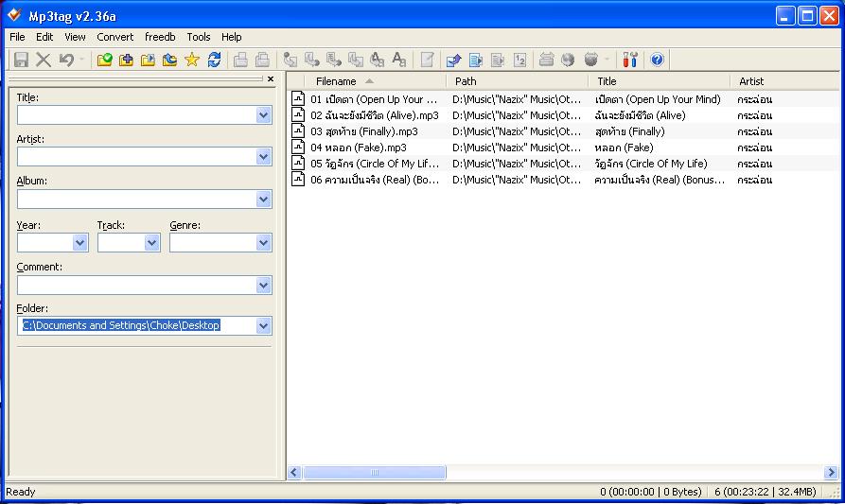Click the Folder path 'C:\Documents and Settings\Choke\Desktop'
The height and width of the screenshot is (504, 845).
pyautogui.click(x=121, y=325)
